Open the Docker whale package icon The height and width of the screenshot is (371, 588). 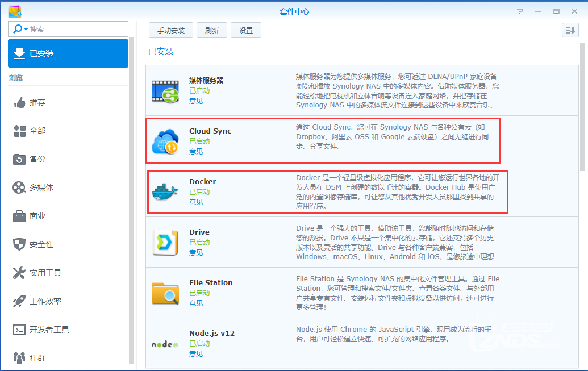[165, 191]
